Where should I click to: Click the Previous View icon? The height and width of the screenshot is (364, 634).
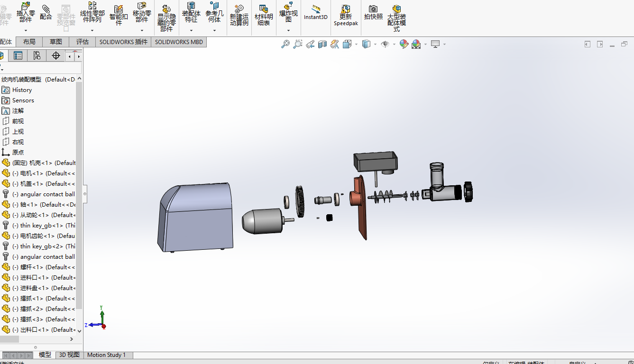coord(310,44)
